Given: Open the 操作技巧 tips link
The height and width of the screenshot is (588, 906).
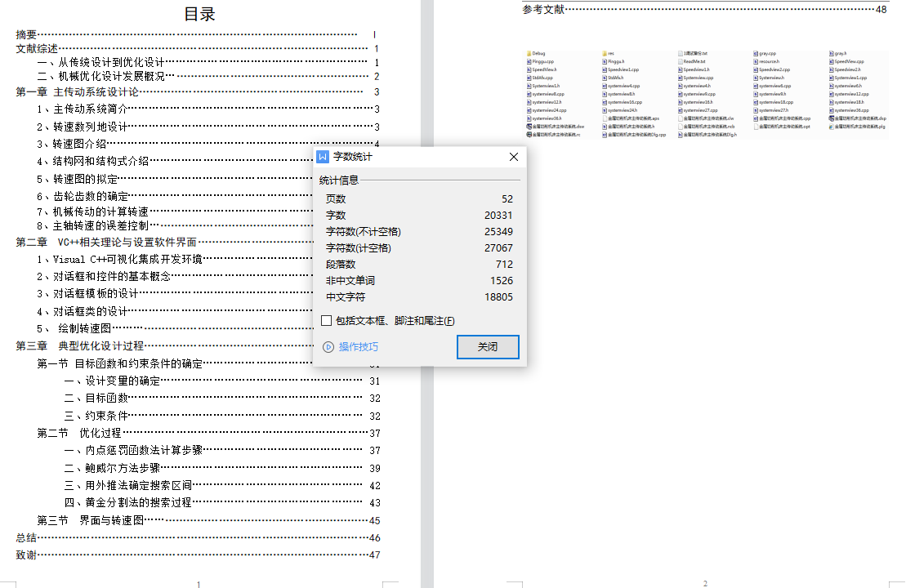Looking at the screenshot, I should 359,346.
